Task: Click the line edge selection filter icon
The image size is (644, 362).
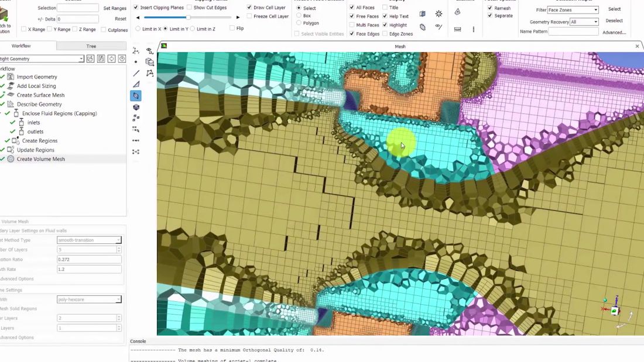Action: [136, 73]
